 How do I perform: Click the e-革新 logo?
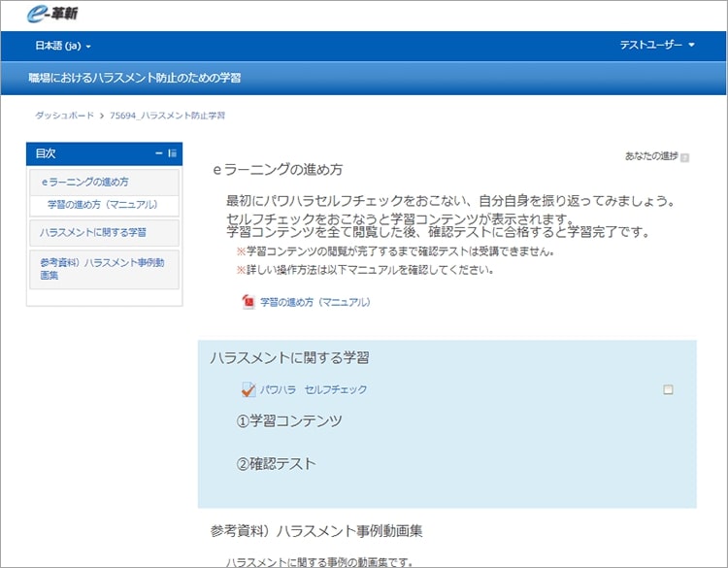pos(52,14)
